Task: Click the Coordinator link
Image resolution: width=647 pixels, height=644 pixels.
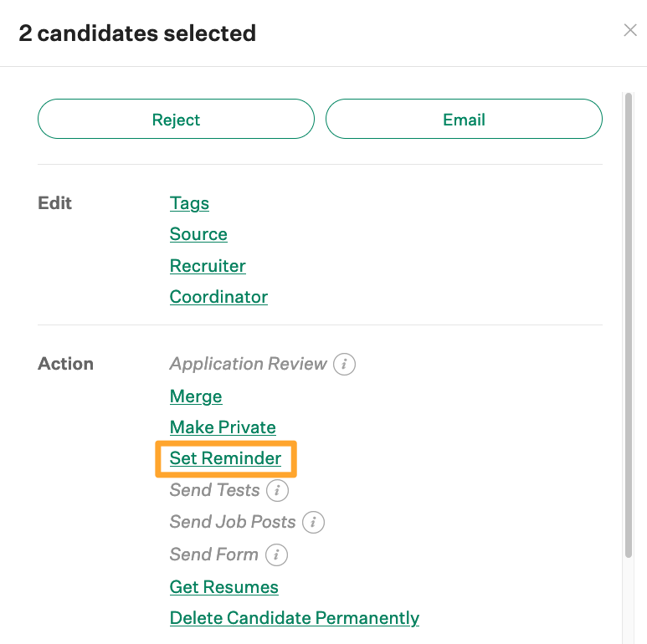Action: tap(218, 297)
